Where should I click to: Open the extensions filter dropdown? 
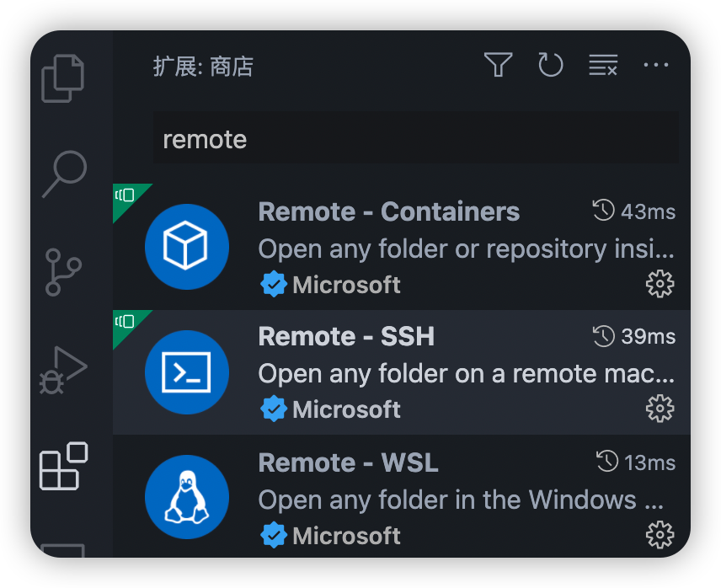[x=498, y=65]
